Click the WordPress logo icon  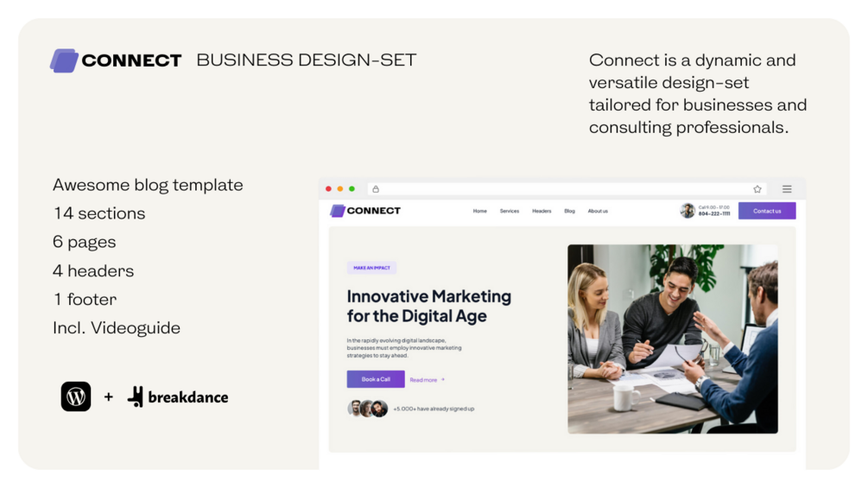[76, 396]
